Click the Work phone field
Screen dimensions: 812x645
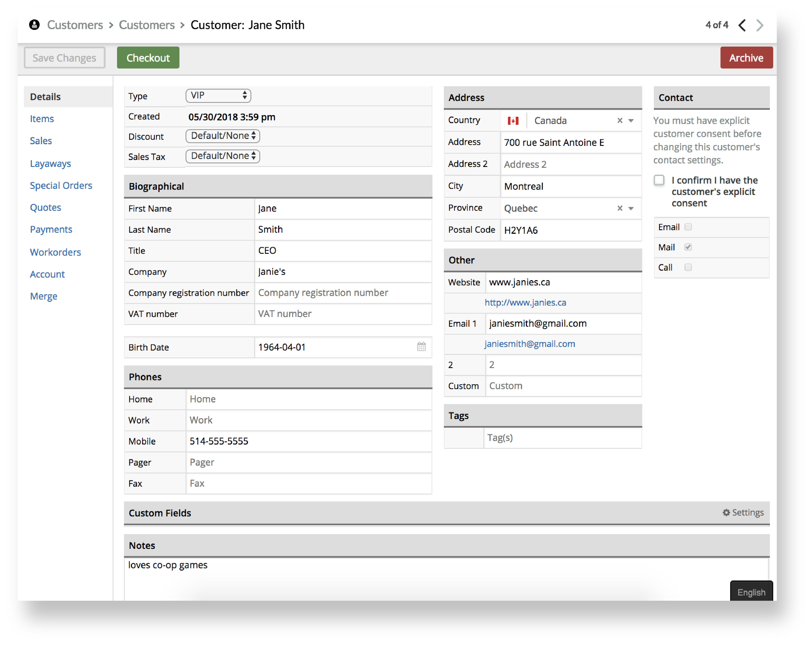click(x=309, y=420)
